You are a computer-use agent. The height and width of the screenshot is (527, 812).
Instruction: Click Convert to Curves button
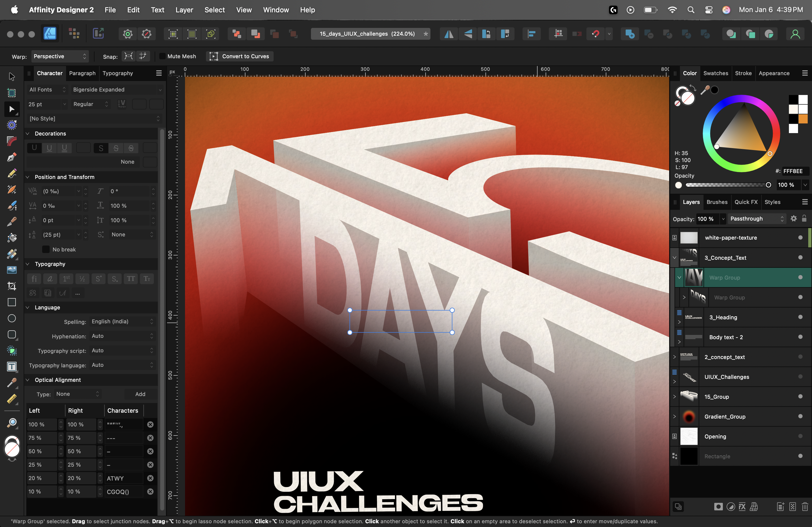pos(240,56)
